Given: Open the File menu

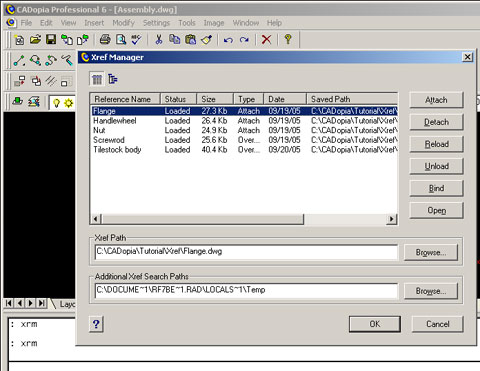Looking at the screenshot, I should (x=26, y=23).
